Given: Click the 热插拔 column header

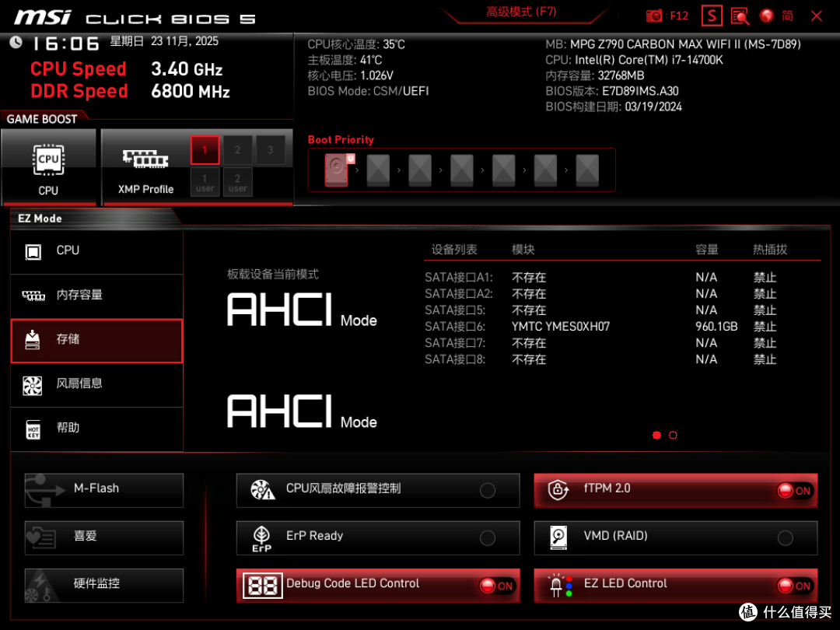Looking at the screenshot, I should point(770,250).
